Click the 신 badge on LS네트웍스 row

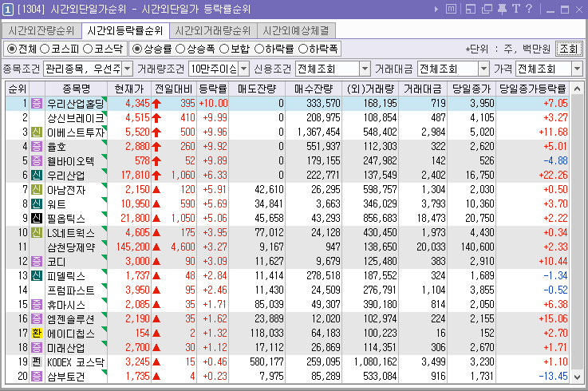click(x=37, y=233)
